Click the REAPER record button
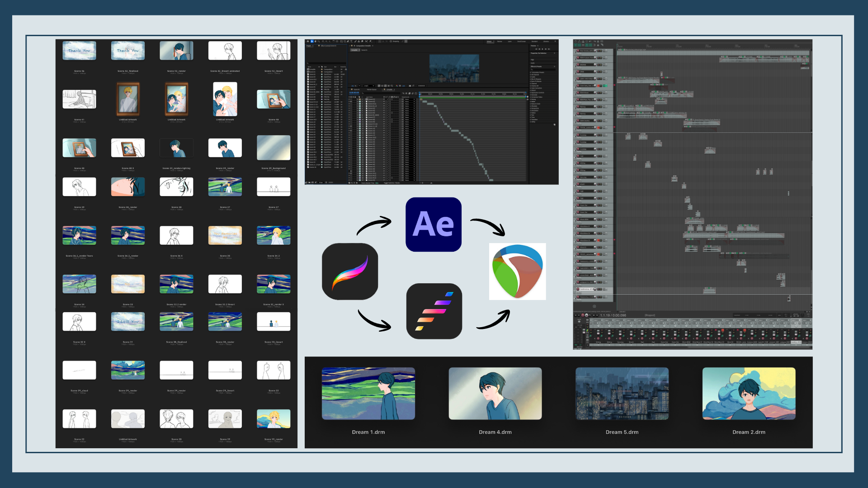The image size is (868, 488). (x=583, y=315)
